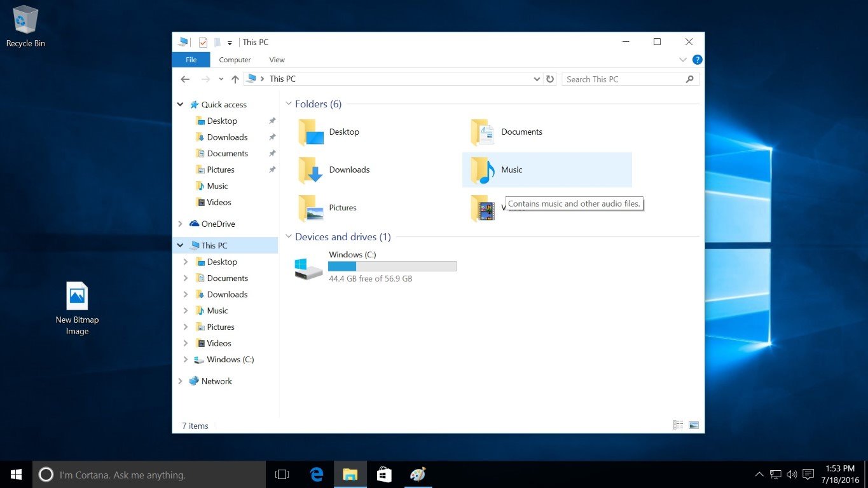This screenshot has width=868, height=488.
Task: Click the This PC address bar path
Action: pyautogui.click(x=282, y=79)
